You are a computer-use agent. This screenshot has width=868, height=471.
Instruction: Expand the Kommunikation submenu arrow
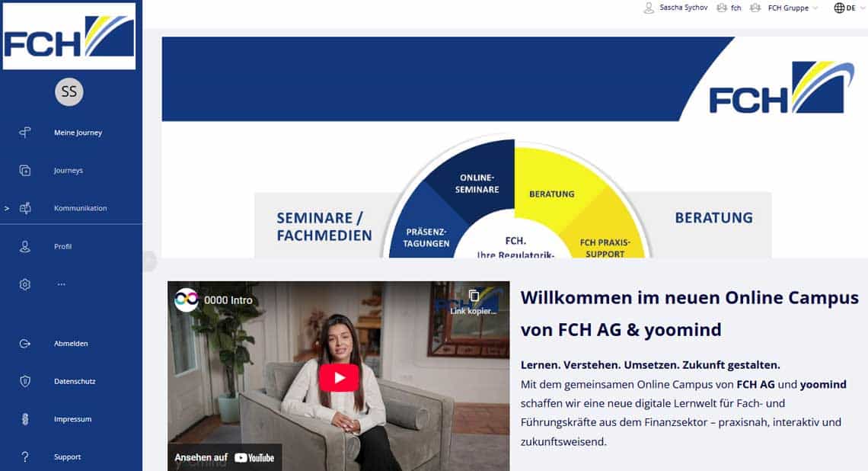7,208
